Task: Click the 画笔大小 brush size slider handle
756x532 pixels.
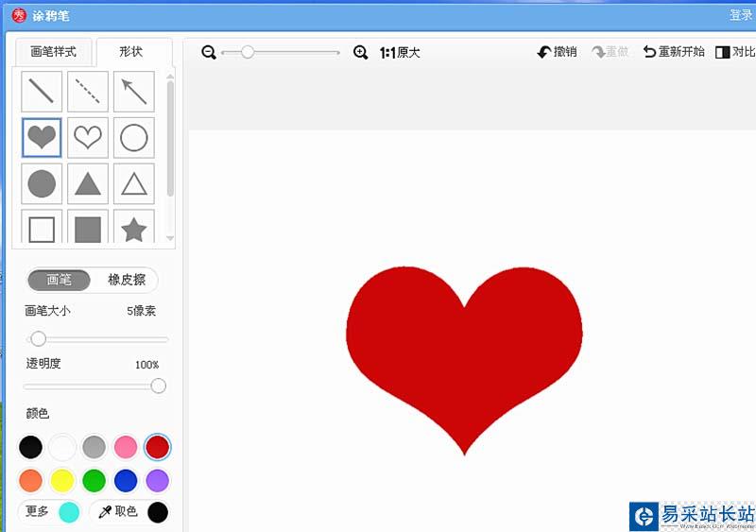Action: pos(38,338)
